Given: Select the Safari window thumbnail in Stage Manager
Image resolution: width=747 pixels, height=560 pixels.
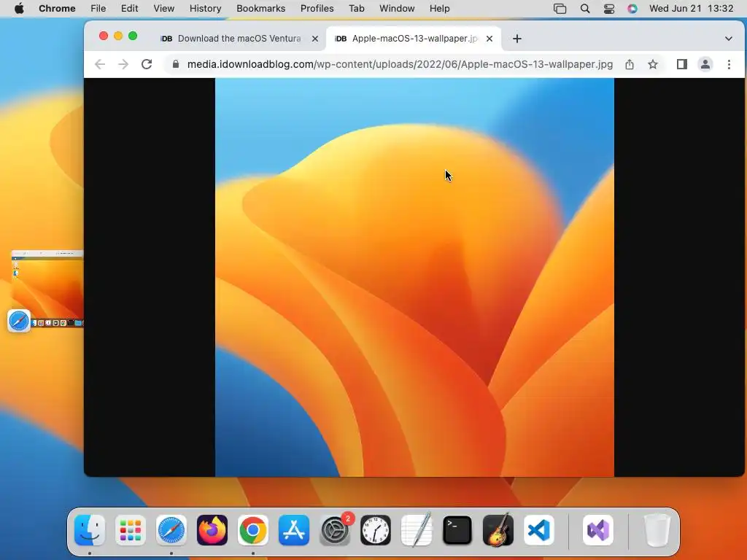Looking at the screenshot, I should pyautogui.click(x=47, y=289).
